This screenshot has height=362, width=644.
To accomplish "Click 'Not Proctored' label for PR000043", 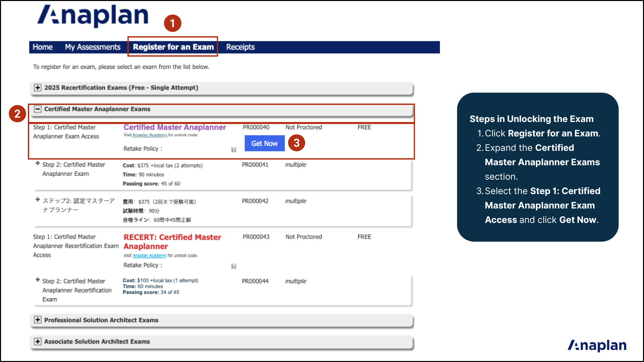I will pyautogui.click(x=304, y=237).
